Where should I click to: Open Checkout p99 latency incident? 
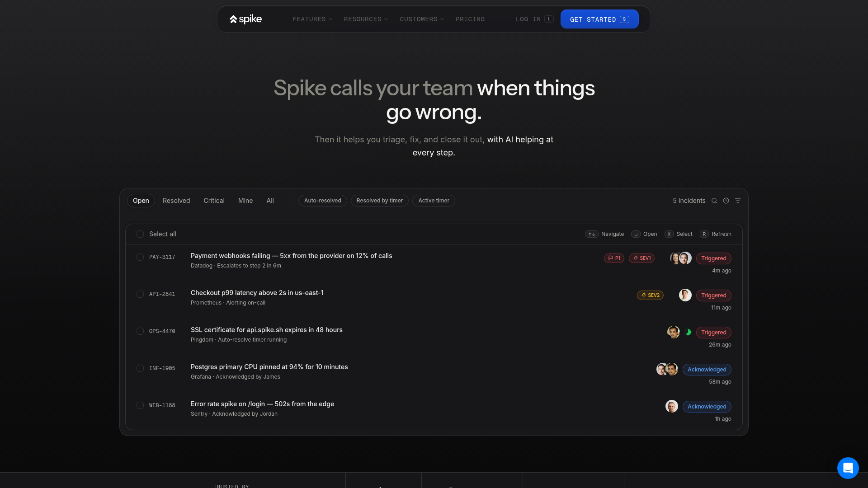point(257,293)
